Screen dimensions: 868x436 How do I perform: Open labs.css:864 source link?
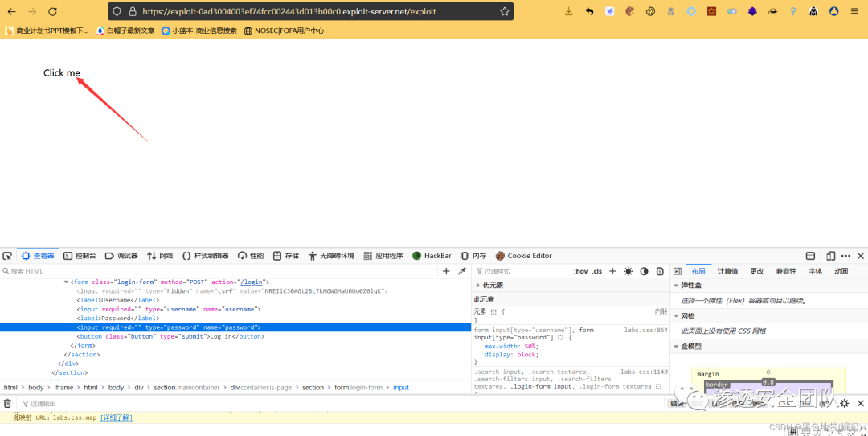[646, 330]
